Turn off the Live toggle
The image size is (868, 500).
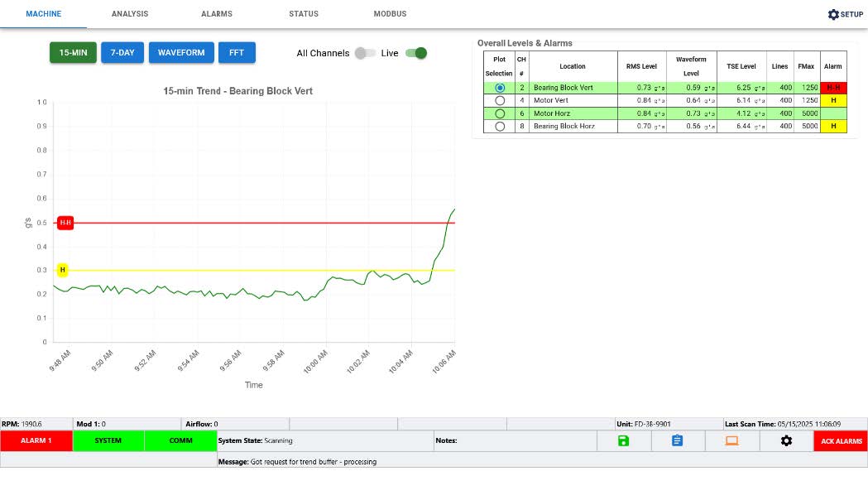click(x=416, y=53)
